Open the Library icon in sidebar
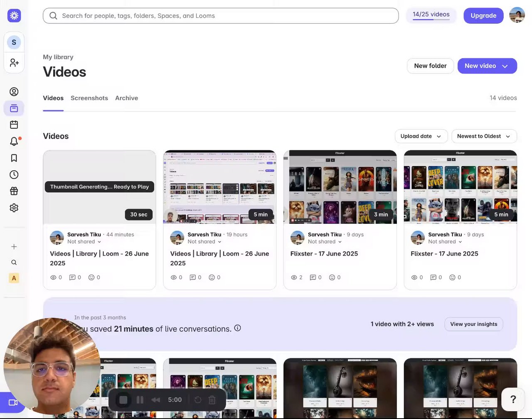The image size is (532, 419). coord(14,108)
